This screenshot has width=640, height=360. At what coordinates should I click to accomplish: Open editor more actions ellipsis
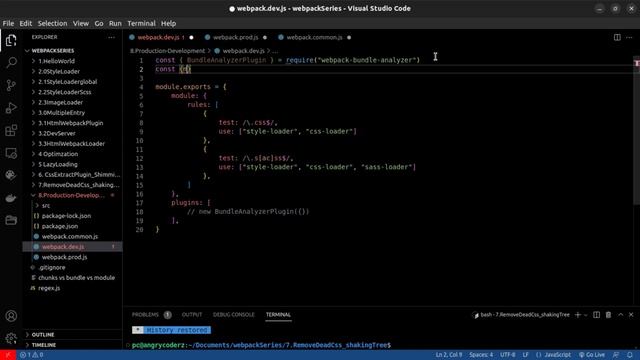click(629, 37)
